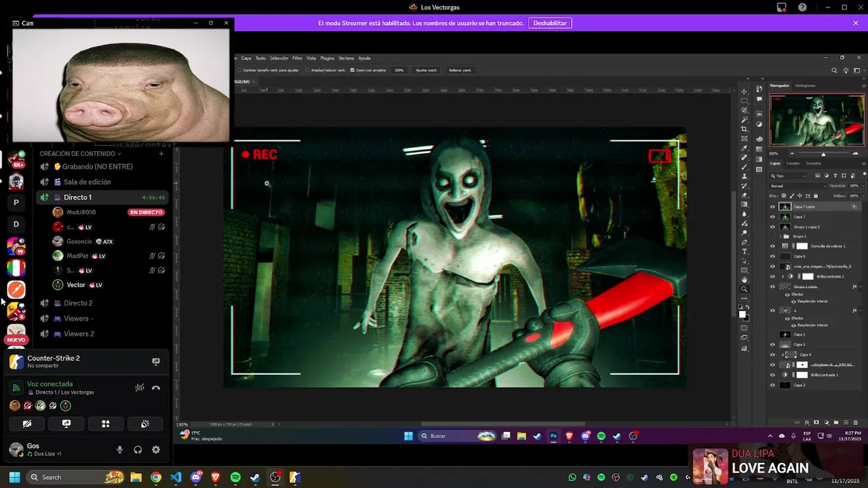Hide the Consulta de colores 1 layer
Screen dimensions: 868x488
point(772,246)
